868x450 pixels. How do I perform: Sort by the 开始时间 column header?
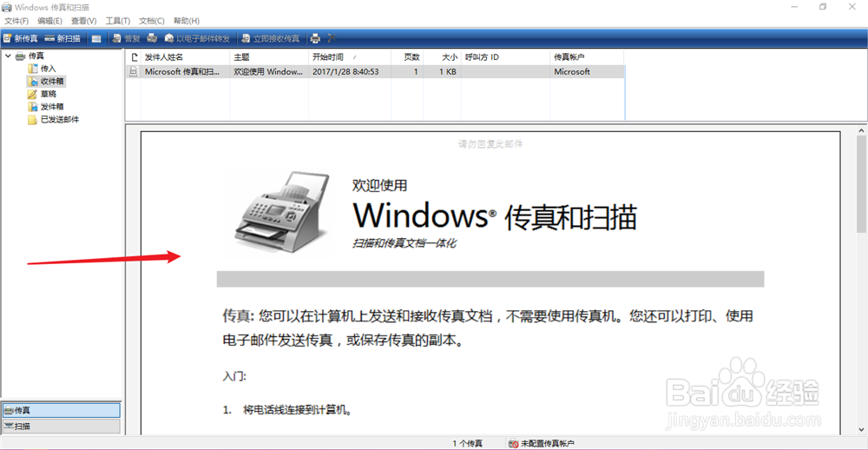(x=349, y=57)
